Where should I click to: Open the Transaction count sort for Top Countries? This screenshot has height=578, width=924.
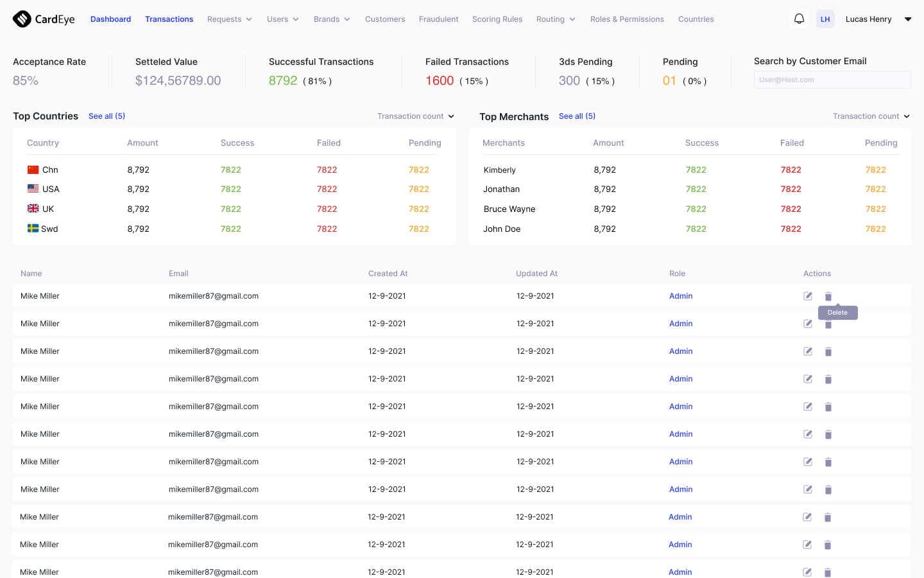[x=415, y=116]
